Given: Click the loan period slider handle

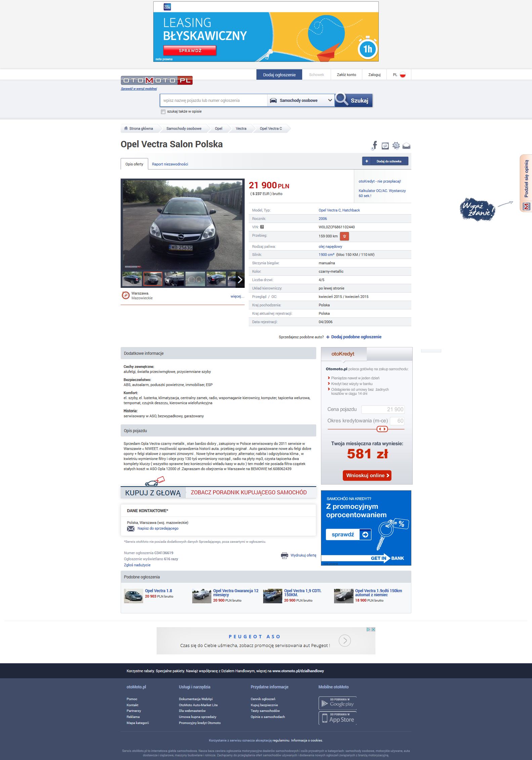Looking at the screenshot, I should tap(382, 429).
